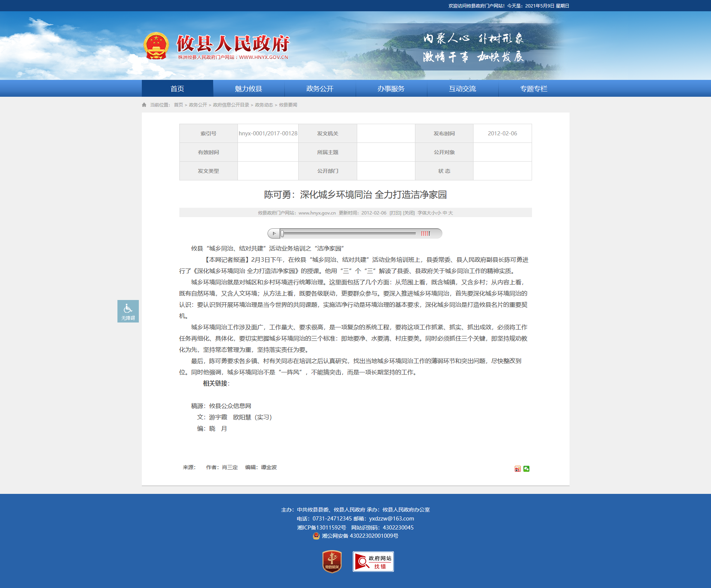Screen dimensions: 711x588
Task: Click the police badge icon beside 湘公网安备
Action: [316, 536]
